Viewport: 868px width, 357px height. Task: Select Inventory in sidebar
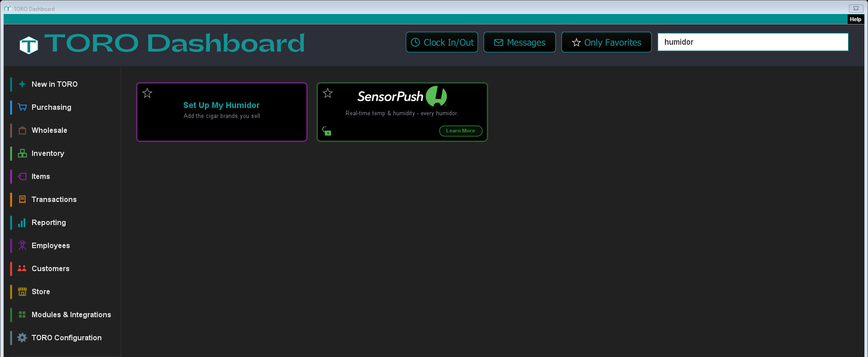(x=47, y=153)
